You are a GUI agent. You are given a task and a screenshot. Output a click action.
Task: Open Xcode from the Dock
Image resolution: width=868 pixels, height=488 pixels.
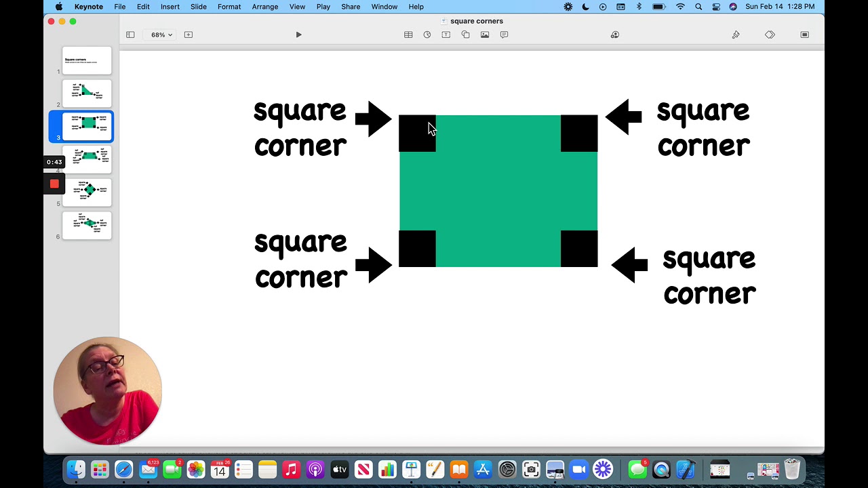pyautogui.click(x=685, y=469)
